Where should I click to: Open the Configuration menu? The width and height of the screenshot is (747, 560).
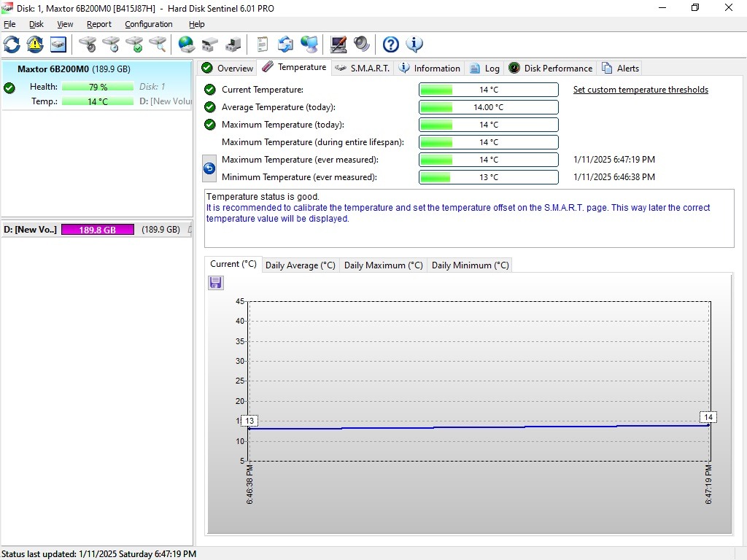pos(148,24)
